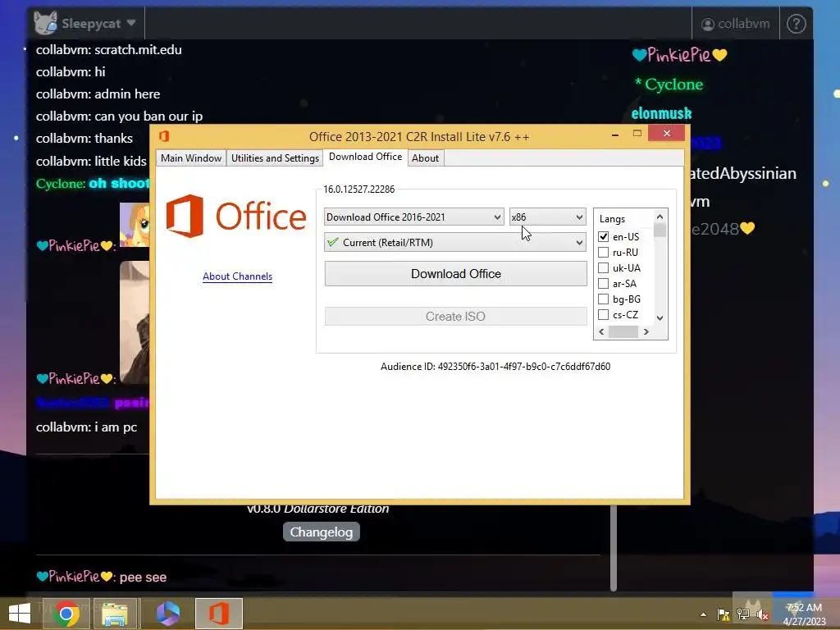The image size is (840, 630).
Task: Open the Windows Start button
Action: (20, 614)
